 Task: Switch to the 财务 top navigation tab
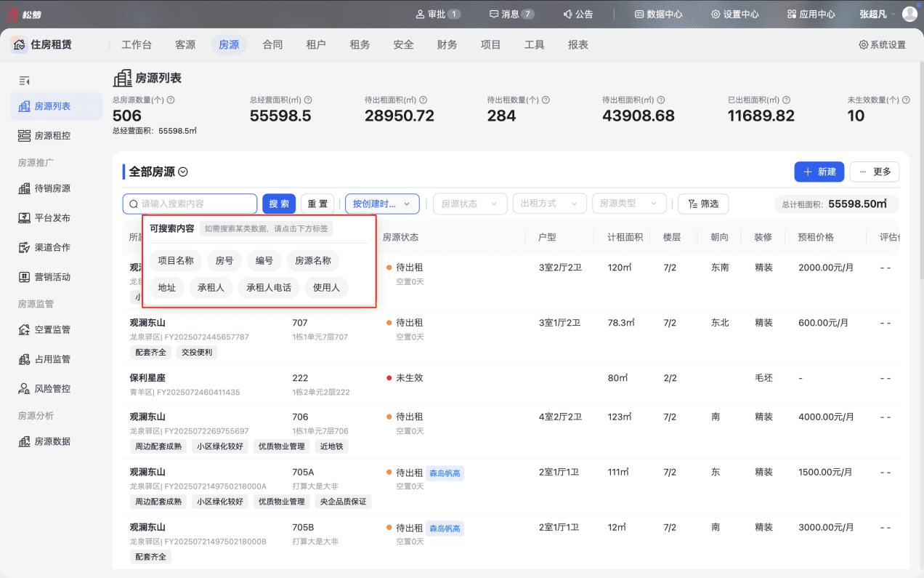(x=447, y=45)
